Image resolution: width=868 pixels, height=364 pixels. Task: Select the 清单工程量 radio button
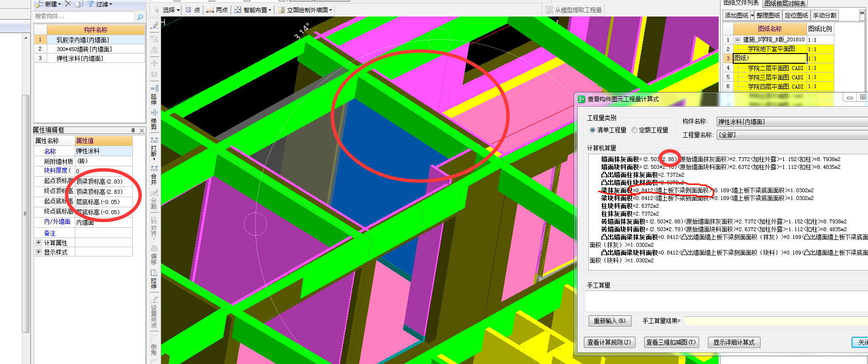pyautogui.click(x=592, y=130)
